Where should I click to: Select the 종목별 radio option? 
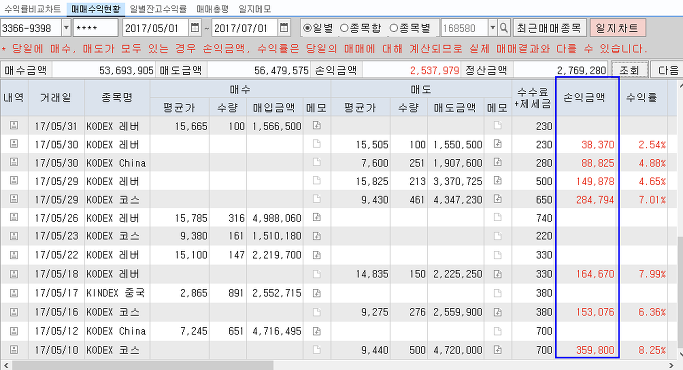coord(410,28)
